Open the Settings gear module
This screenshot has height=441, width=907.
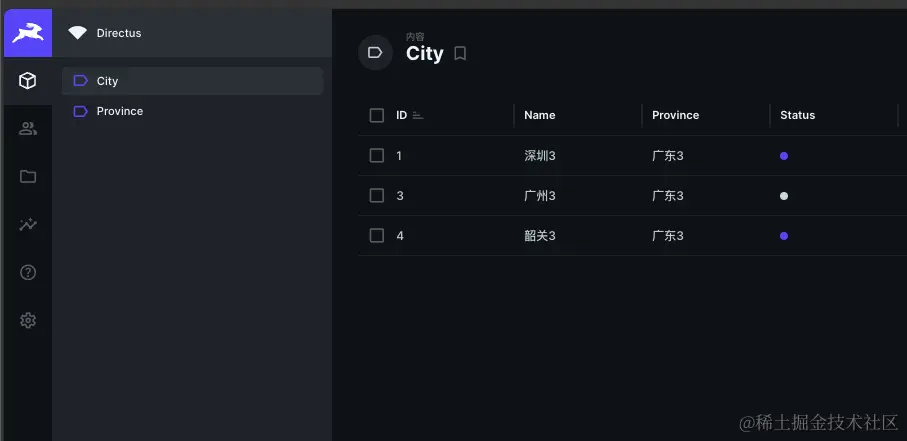[28, 320]
